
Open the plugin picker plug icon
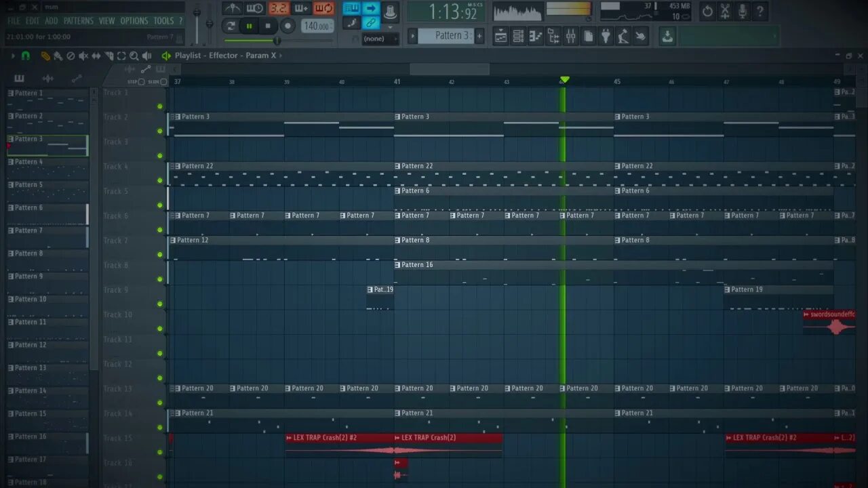coord(606,36)
